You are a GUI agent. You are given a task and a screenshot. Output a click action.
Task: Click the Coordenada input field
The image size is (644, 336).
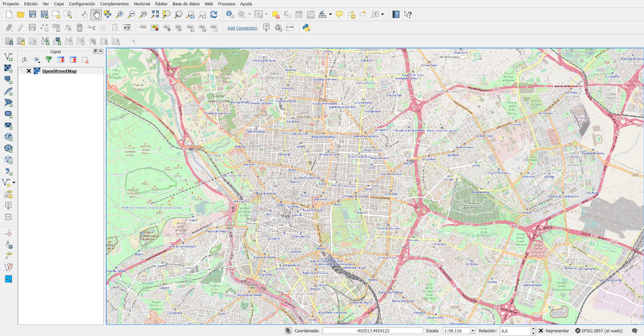(x=373, y=331)
